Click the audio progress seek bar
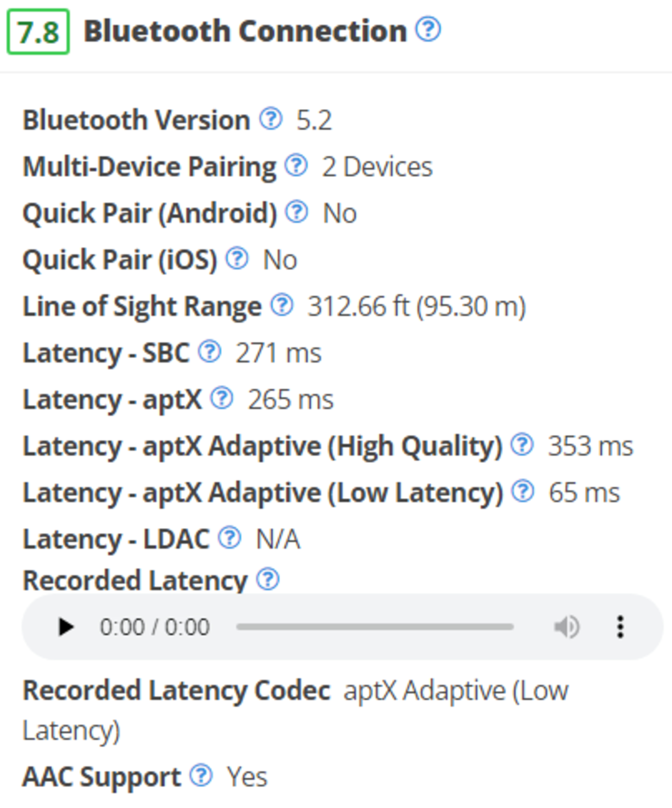672x808 pixels. pos(375,627)
